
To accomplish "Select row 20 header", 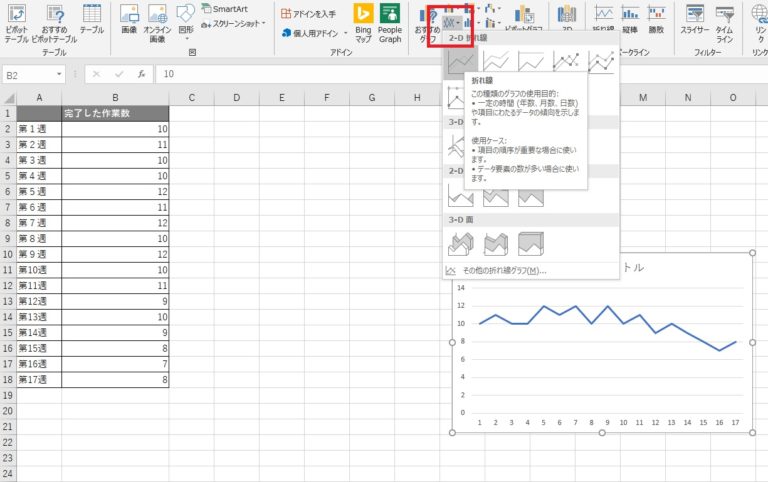I will pyautogui.click(x=8, y=411).
